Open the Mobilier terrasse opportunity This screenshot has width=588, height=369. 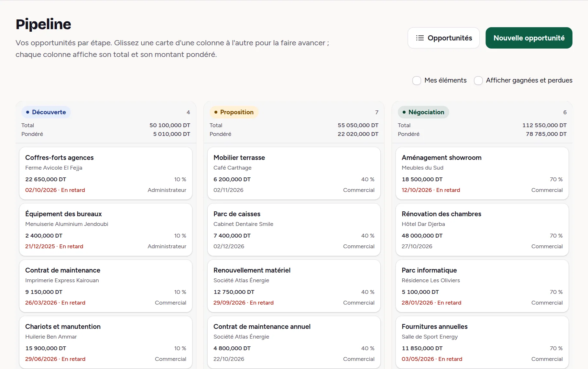[294, 173]
